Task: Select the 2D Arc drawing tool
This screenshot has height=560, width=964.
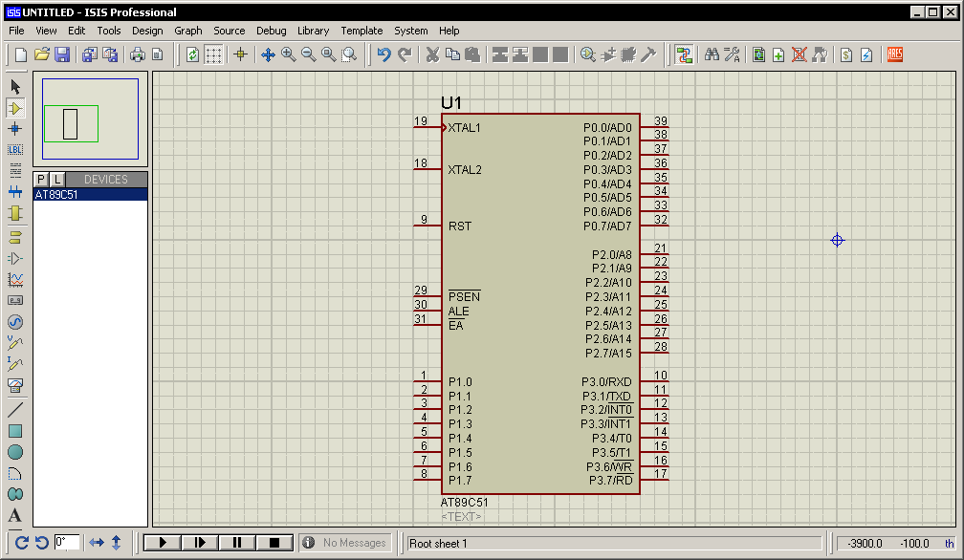Action: (15, 473)
